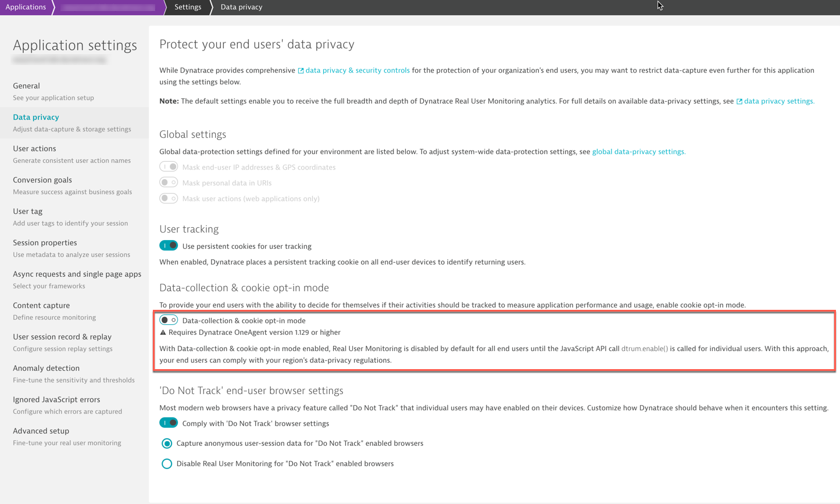This screenshot has width=840, height=504.
Task: Click 'Do Not Track' end-user browser settings heading
Action: [x=251, y=391]
